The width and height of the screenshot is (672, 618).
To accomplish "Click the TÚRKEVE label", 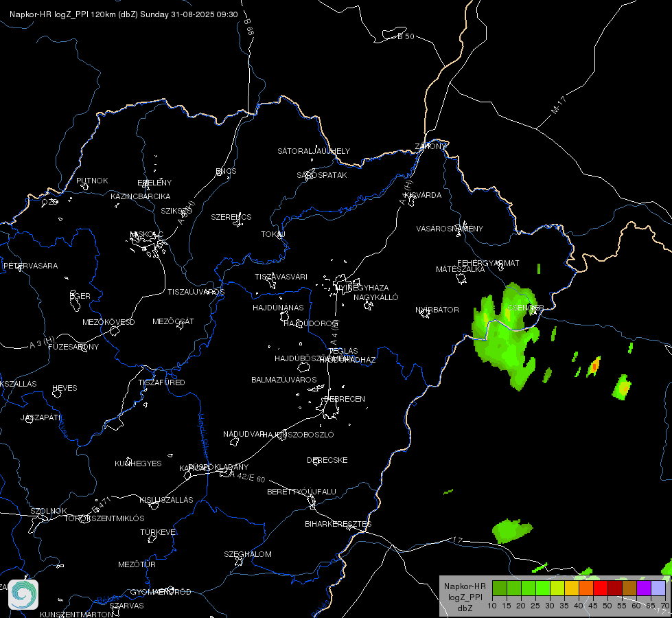I will [159, 531].
